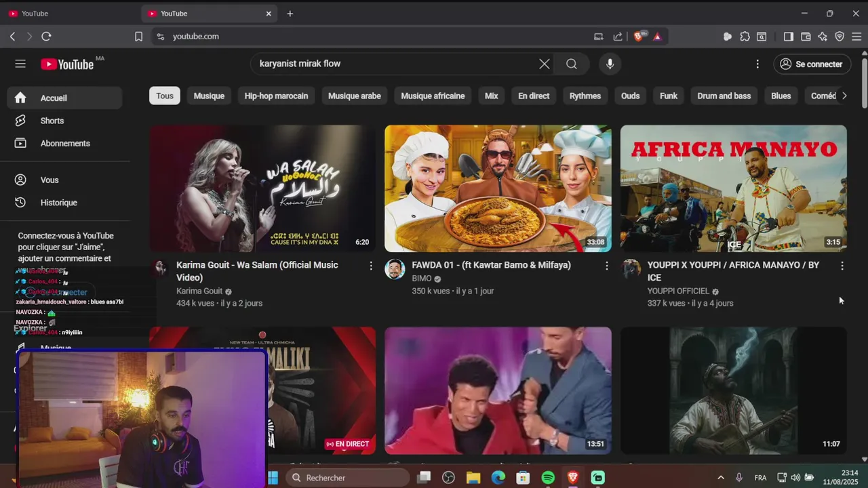Viewport: 868px width, 488px height.
Task: Filter by Musique arabe chip
Action: point(355,96)
